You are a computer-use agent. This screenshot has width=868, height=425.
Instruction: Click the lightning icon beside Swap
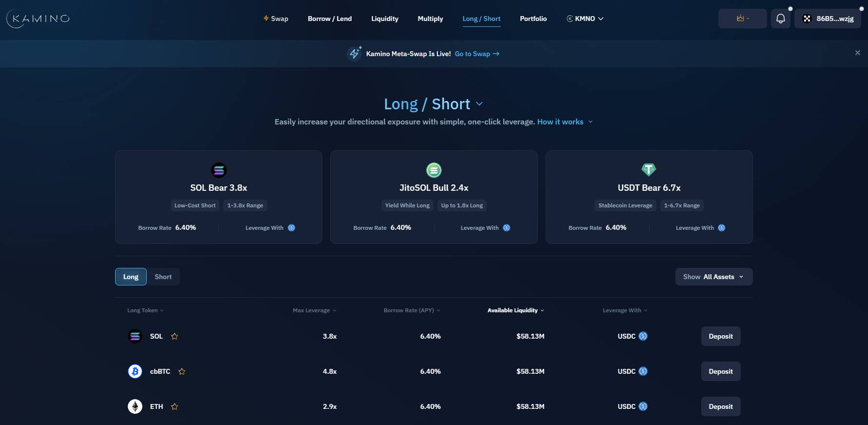click(x=266, y=18)
